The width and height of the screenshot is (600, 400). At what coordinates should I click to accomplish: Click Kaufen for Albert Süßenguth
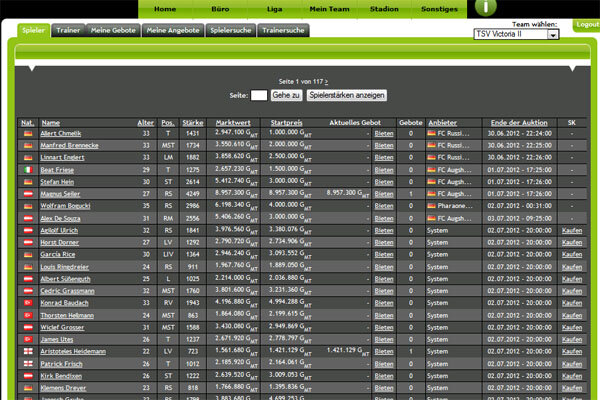pyautogui.click(x=572, y=279)
